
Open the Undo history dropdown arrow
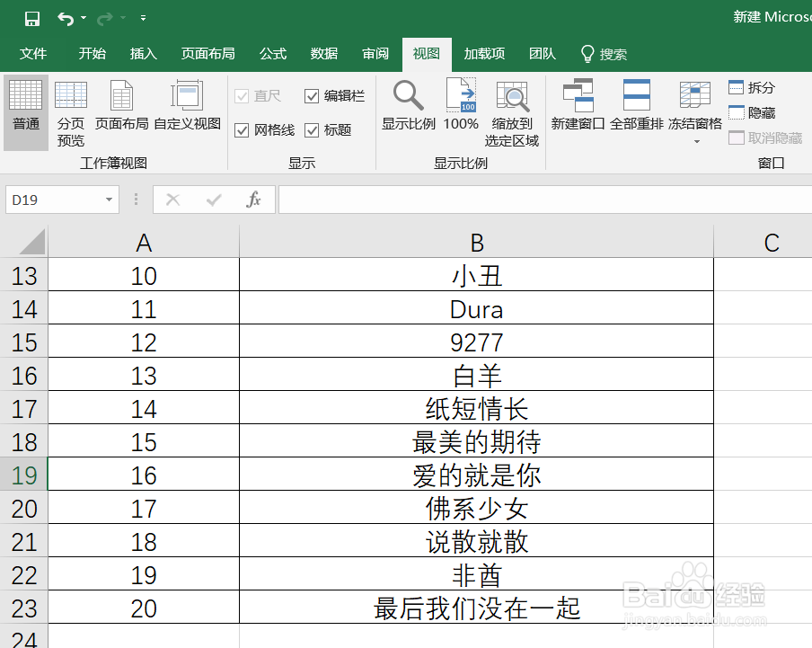click(84, 18)
